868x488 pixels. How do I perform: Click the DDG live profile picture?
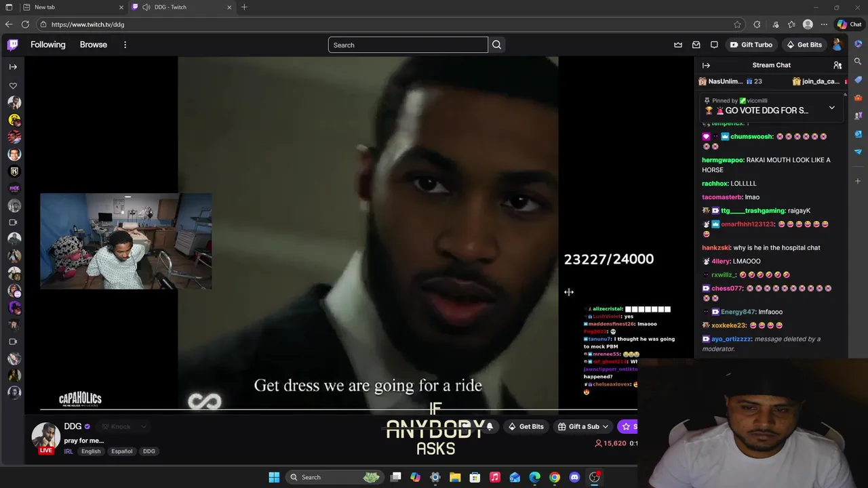click(45, 436)
